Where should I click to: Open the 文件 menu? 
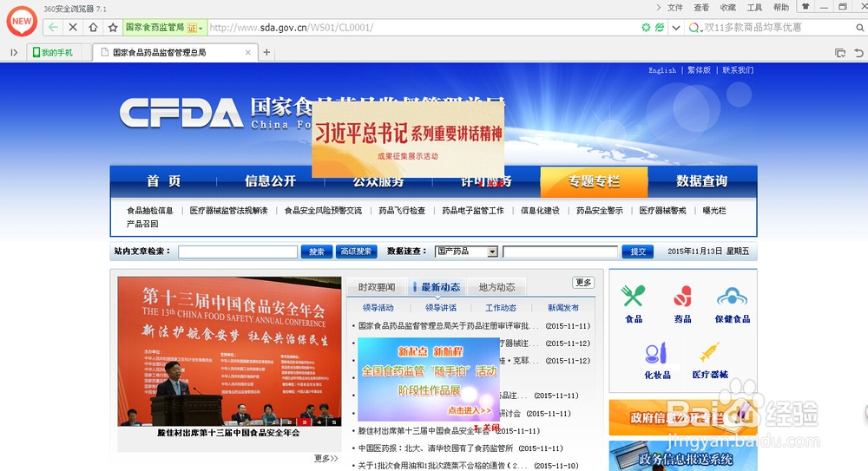tap(674, 7)
